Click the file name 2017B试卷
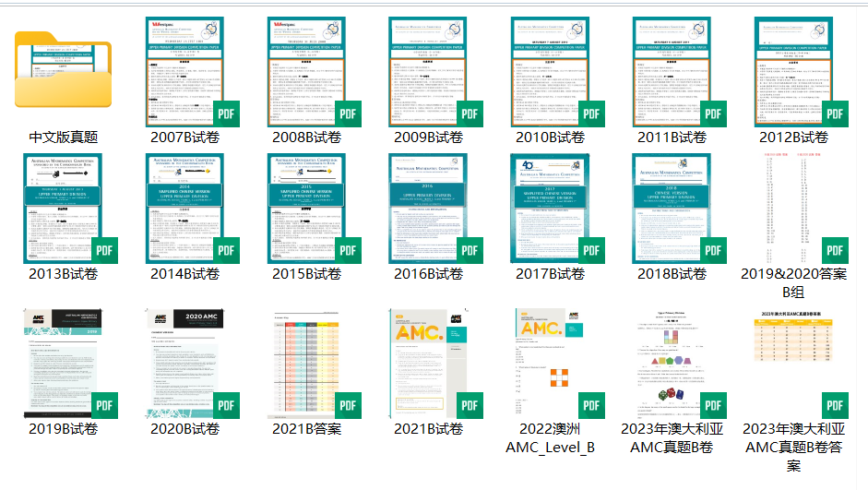Screen dimensions: 868x490 click(551, 274)
